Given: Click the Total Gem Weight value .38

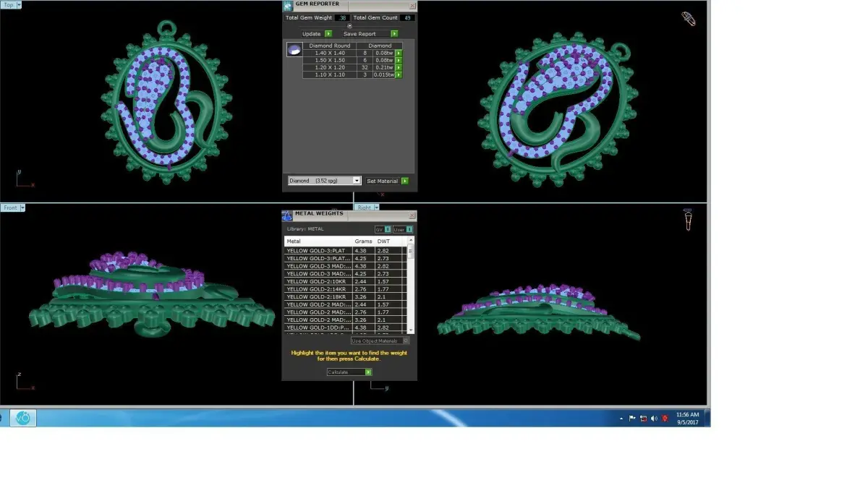Looking at the screenshot, I should coord(342,17).
